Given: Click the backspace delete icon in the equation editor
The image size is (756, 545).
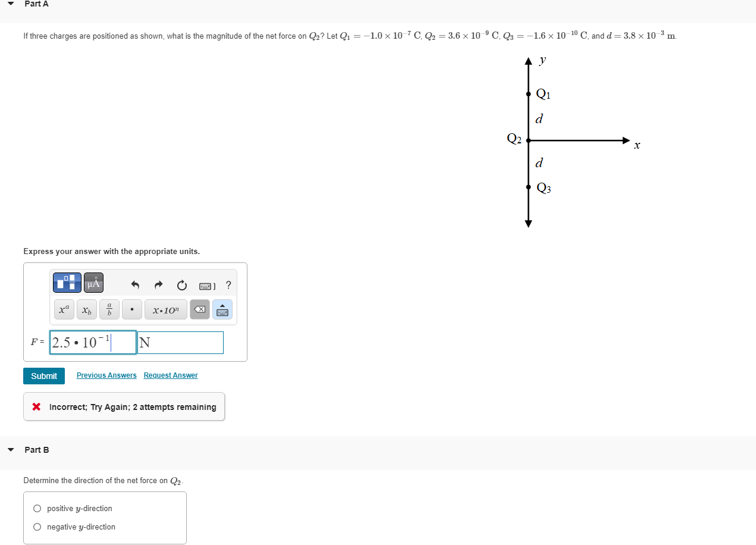Looking at the screenshot, I should coord(199,309).
